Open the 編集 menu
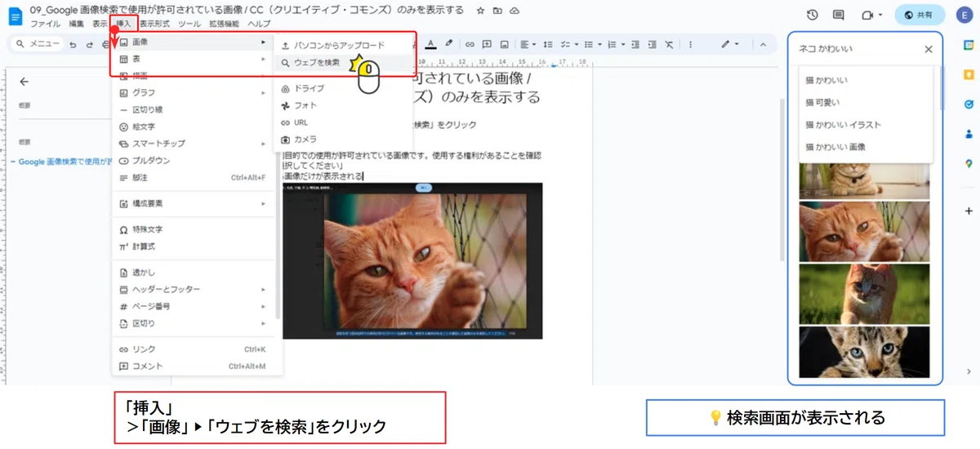 pos(77,24)
